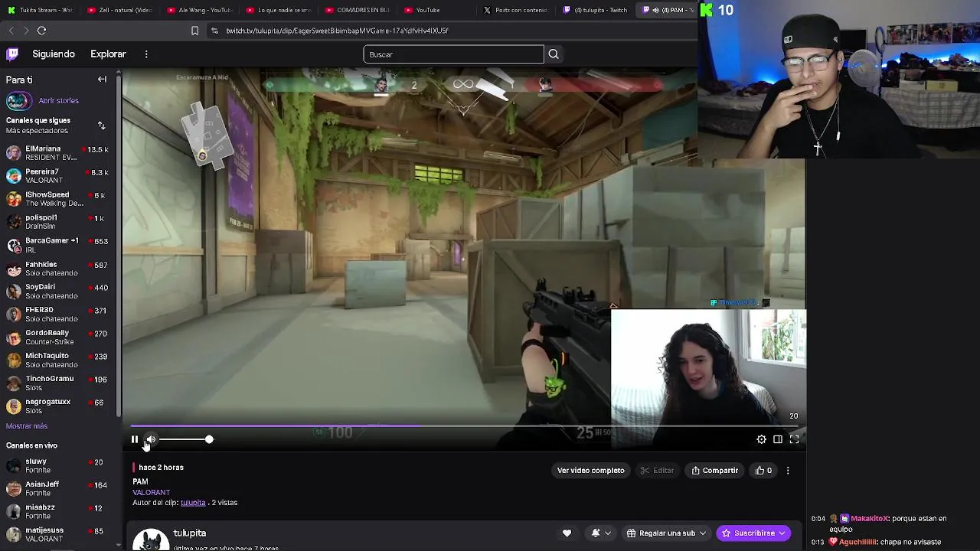Like the clip with thumbs-up
The width and height of the screenshot is (980, 551).
(763, 470)
